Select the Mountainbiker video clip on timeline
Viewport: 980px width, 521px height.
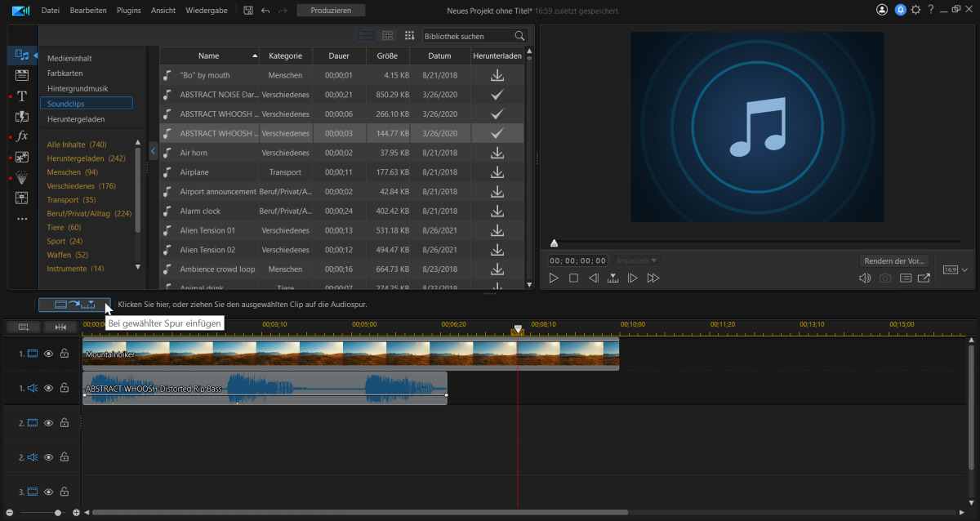coord(351,354)
